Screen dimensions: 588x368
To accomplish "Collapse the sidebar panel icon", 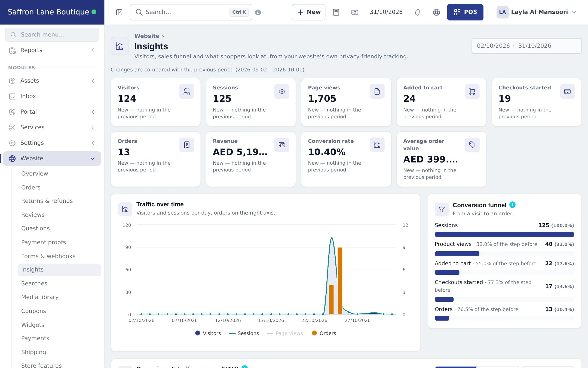I will coord(119,12).
